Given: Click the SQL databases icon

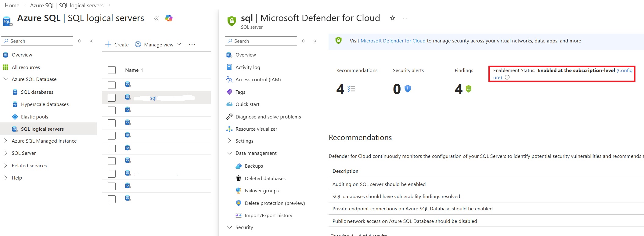Looking at the screenshot, I should [15, 92].
